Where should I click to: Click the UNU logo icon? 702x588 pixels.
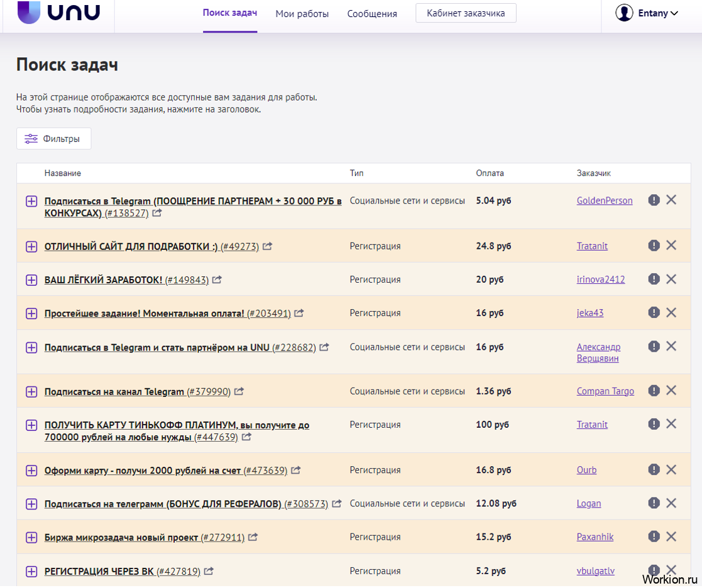29,12
